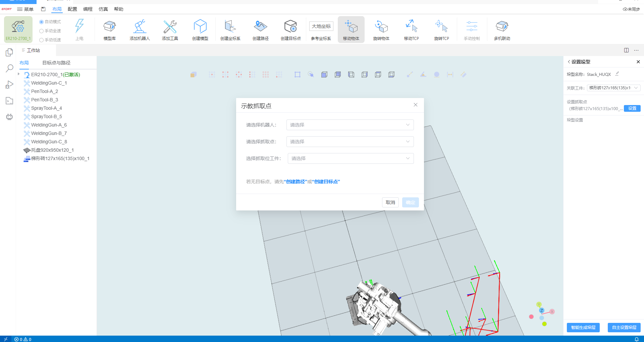Select 自动模式 radio button
644x342 pixels.
42,22
